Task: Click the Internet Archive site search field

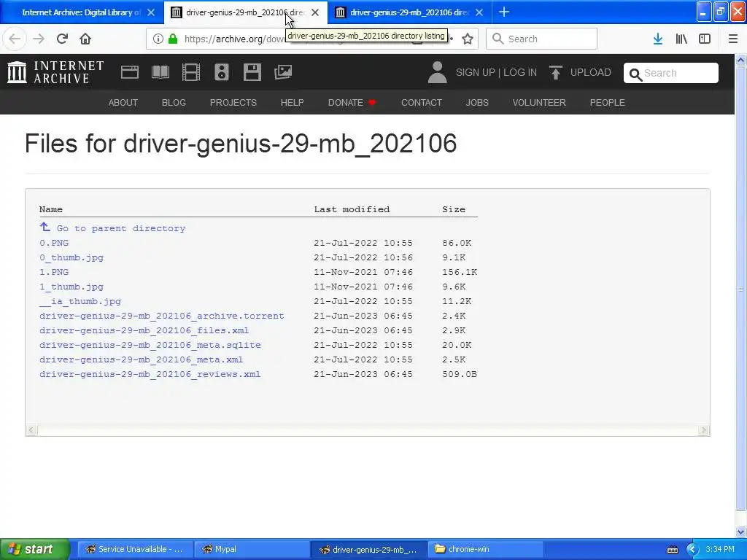Action: (x=671, y=73)
